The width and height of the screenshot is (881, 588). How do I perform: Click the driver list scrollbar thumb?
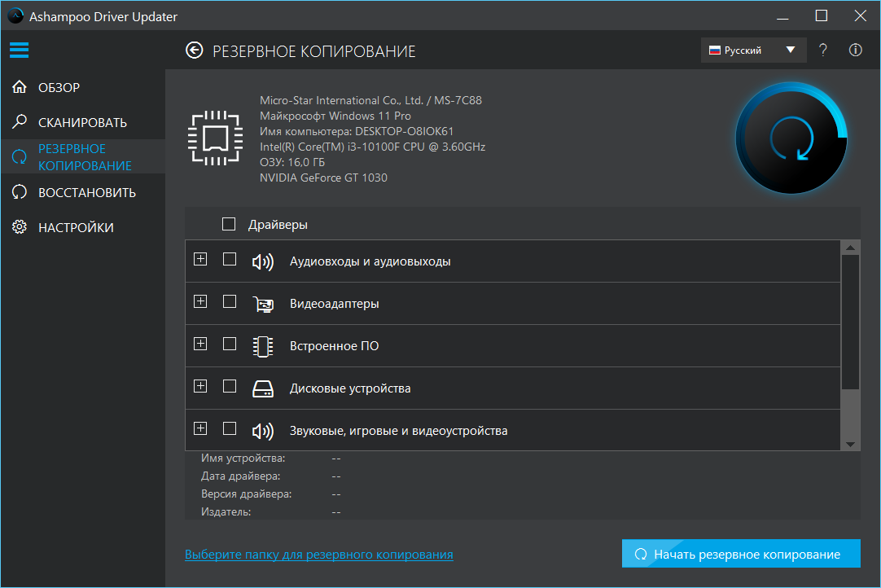[850, 323]
